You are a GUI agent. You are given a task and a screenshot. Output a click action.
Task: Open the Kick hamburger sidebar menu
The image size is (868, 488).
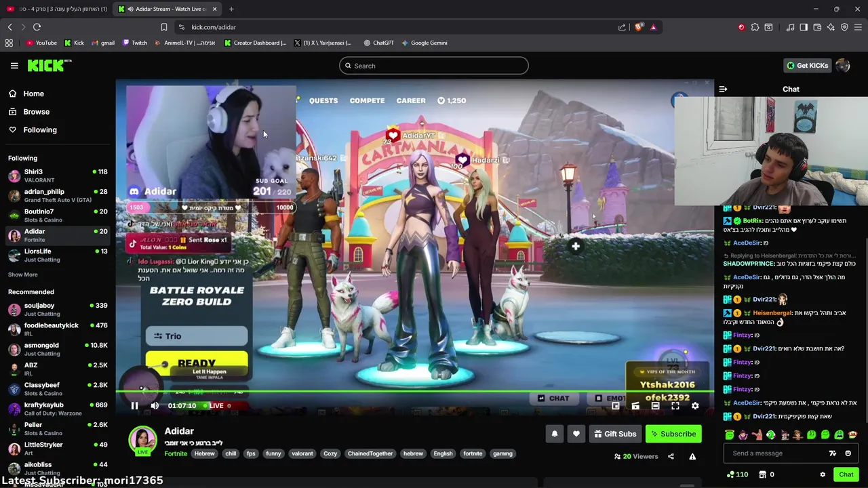pos(14,66)
